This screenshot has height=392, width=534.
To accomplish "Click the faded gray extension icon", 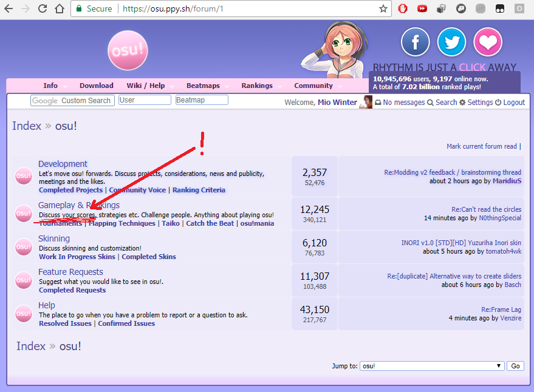I will (481, 8).
